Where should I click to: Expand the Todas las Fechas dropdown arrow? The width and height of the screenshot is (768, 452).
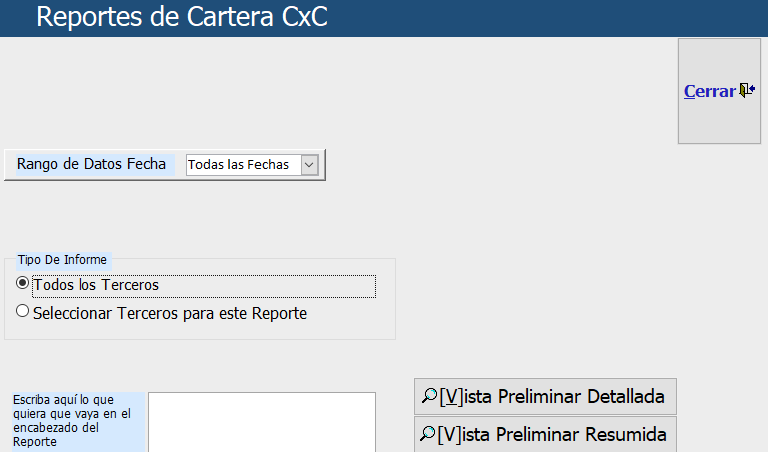(x=309, y=165)
